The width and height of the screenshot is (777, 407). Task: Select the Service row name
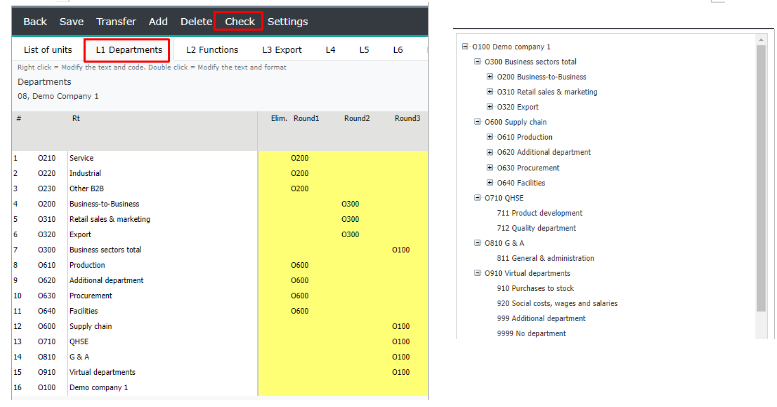[x=81, y=158]
